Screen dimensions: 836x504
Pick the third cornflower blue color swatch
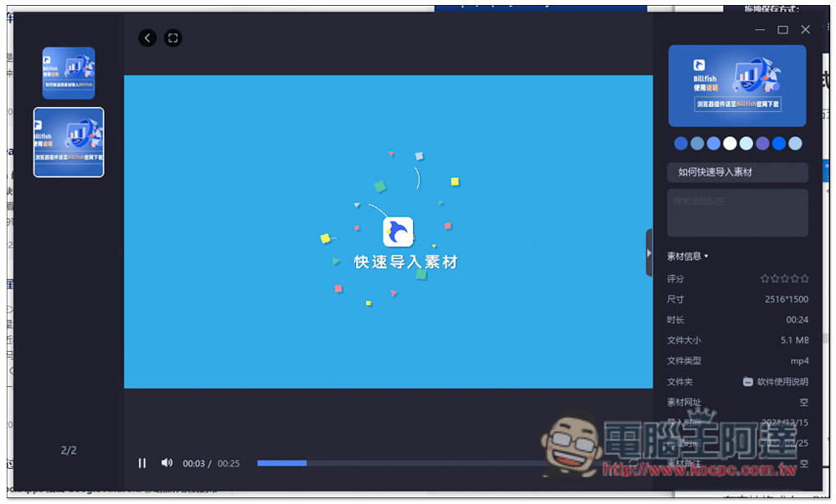713,143
